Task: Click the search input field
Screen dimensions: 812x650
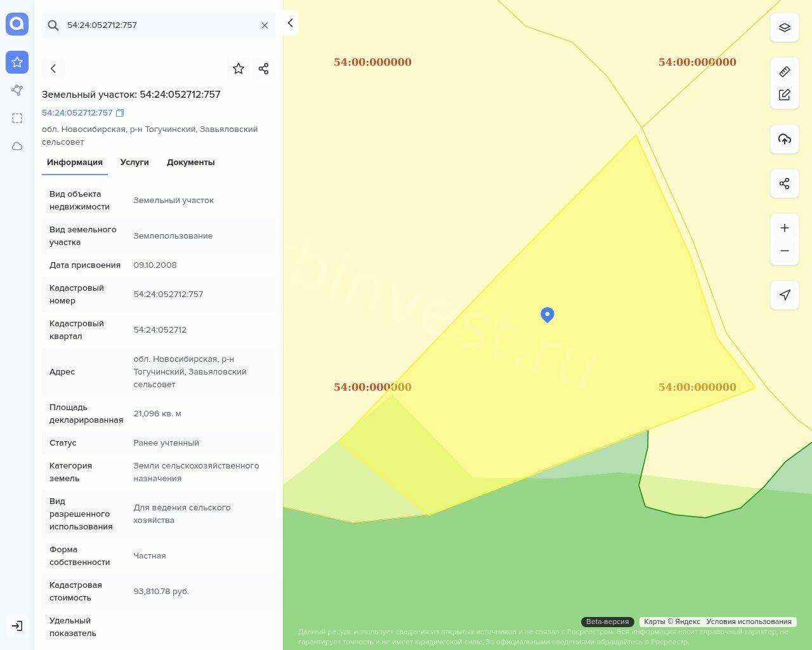Action: point(159,25)
